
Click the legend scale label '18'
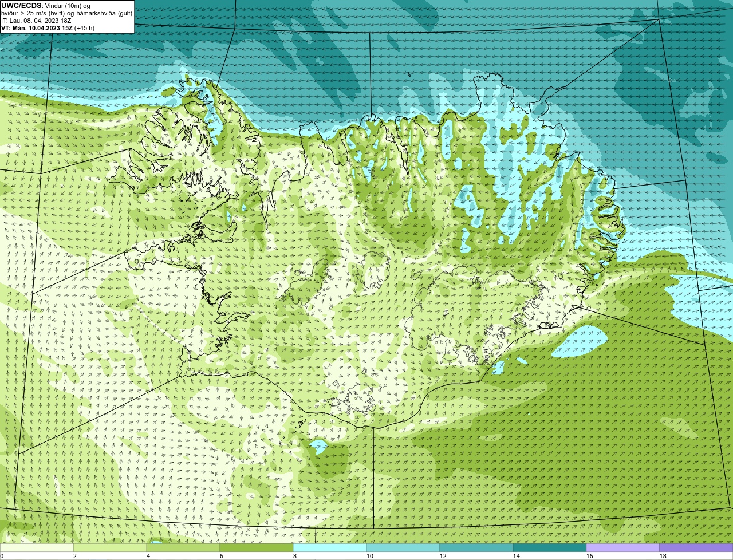coord(663,556)
